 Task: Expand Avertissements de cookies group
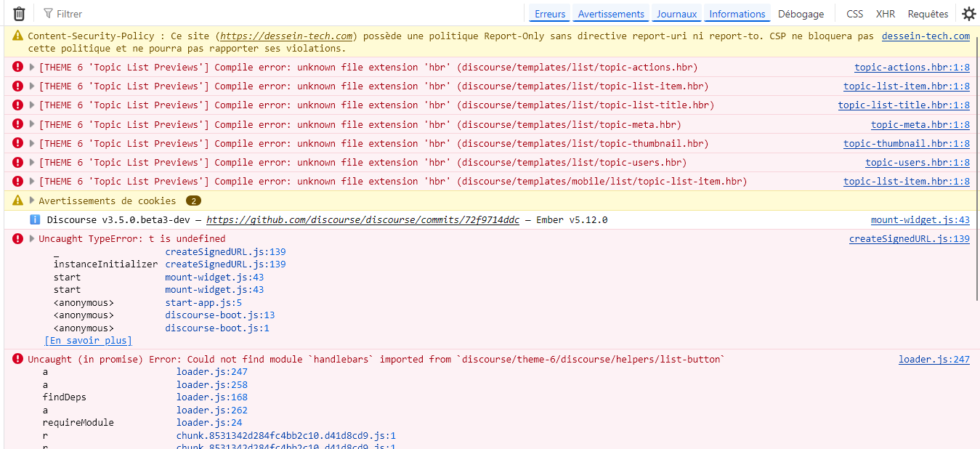click(x=32, y=201)
